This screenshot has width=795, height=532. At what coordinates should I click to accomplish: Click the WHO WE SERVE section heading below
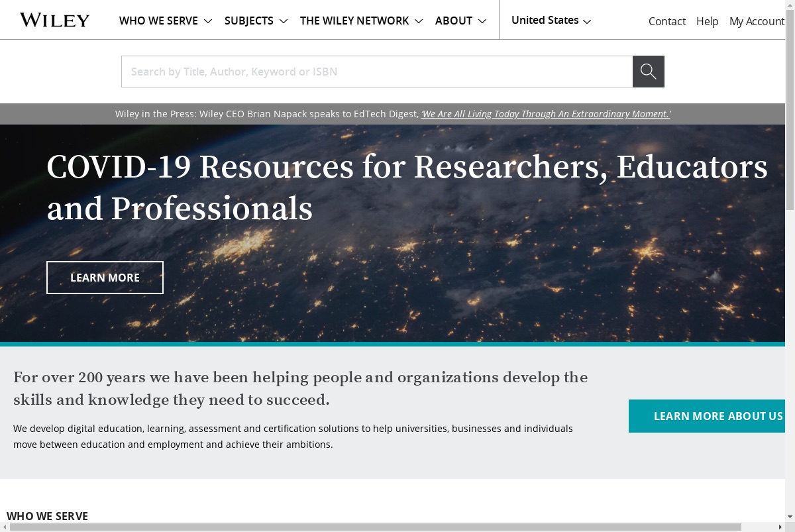(x=47, y=516)
